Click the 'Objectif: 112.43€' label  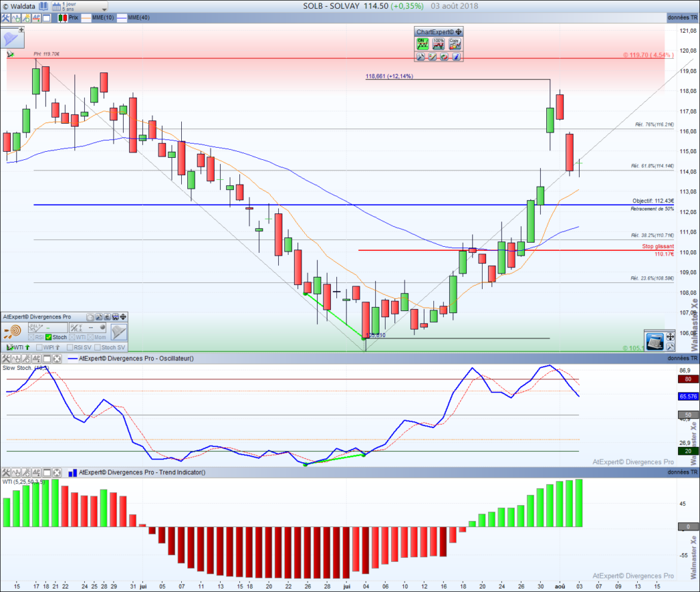[x=653, y=201]
